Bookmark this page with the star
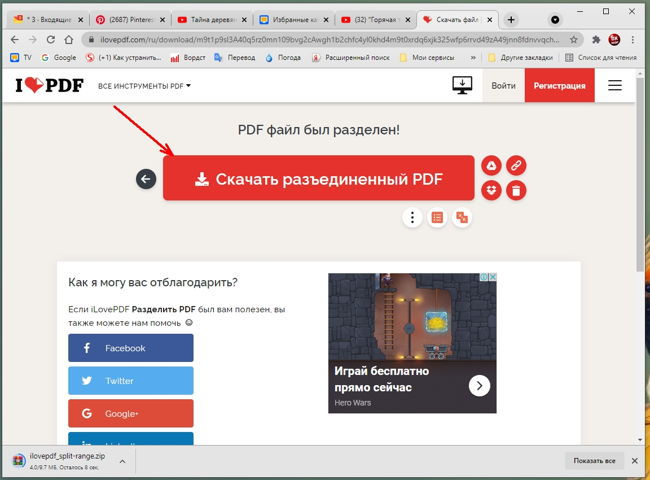The image size is (650, 480). (574, 40)
